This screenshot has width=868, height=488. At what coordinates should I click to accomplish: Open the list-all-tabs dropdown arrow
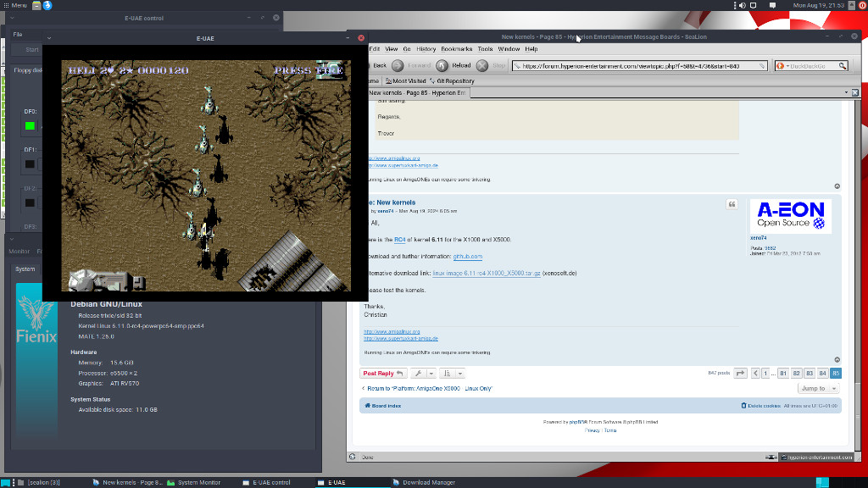coord(846,93)
